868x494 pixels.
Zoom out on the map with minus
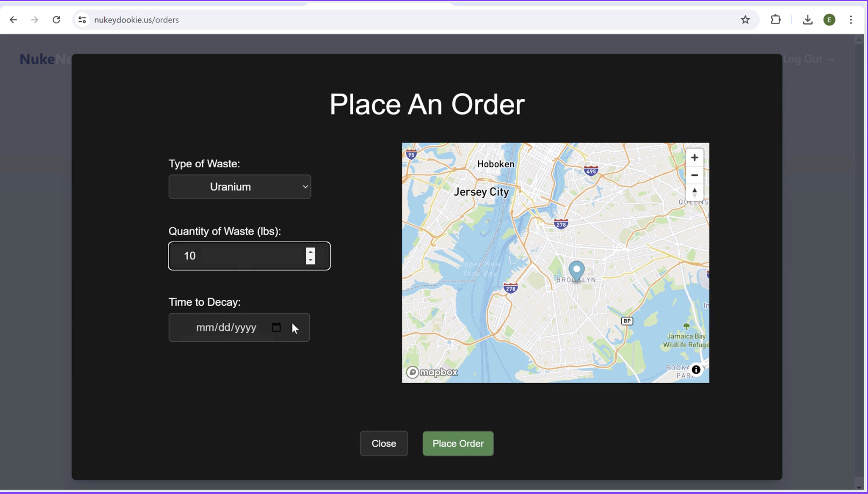tap(694, 175)
